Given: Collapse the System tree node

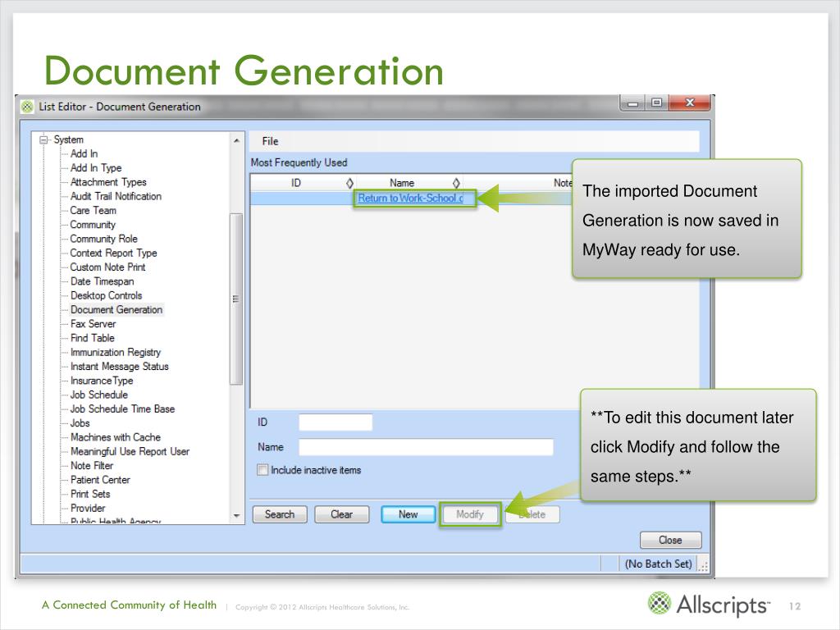Looking at the screenshot, I should (x=43, y=139).
